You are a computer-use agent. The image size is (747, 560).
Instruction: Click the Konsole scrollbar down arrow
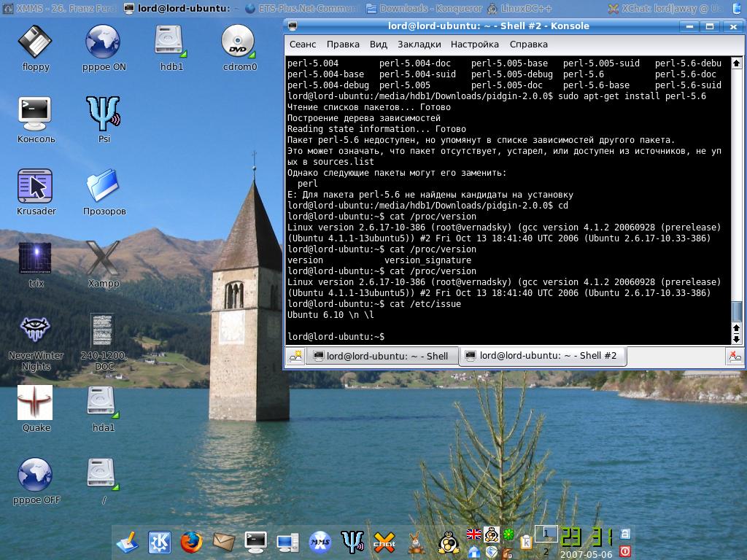736,339
